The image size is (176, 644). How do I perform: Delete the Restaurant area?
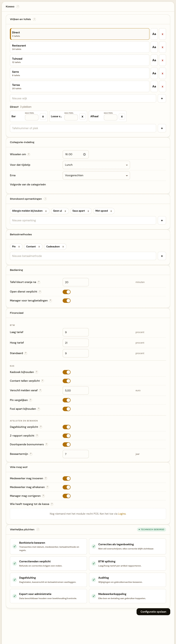163,47
